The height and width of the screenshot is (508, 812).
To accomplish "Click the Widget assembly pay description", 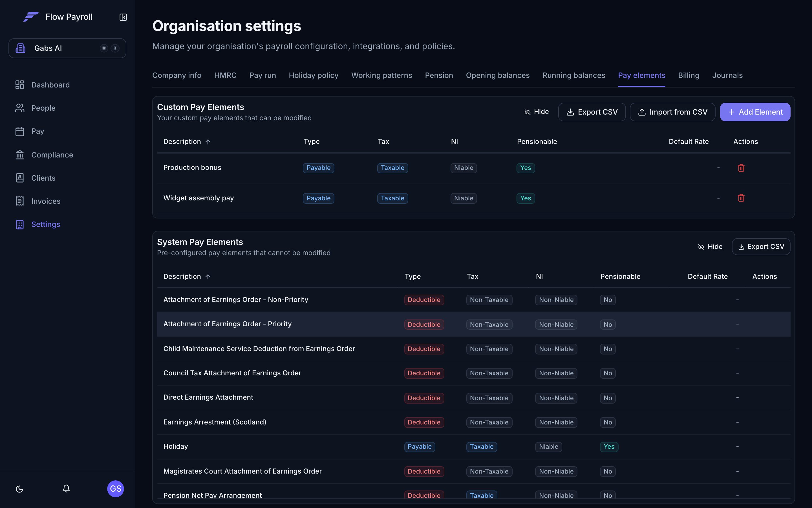I will 199,198.
